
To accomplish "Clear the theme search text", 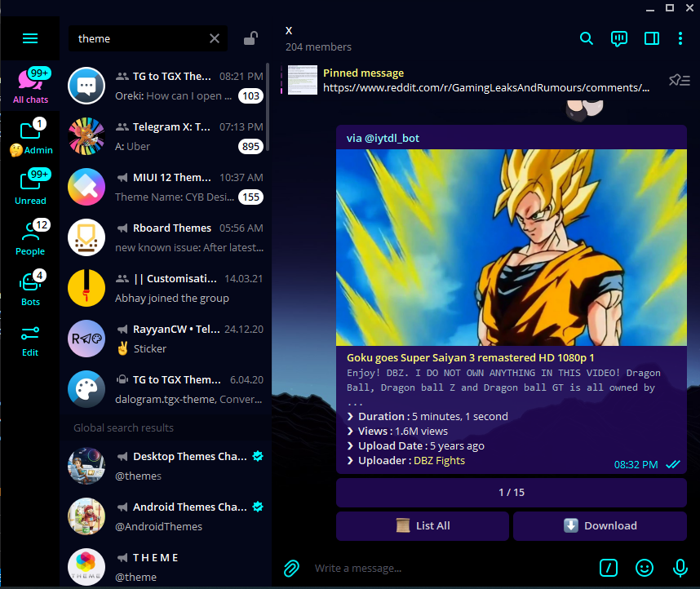I will (215, 38).
